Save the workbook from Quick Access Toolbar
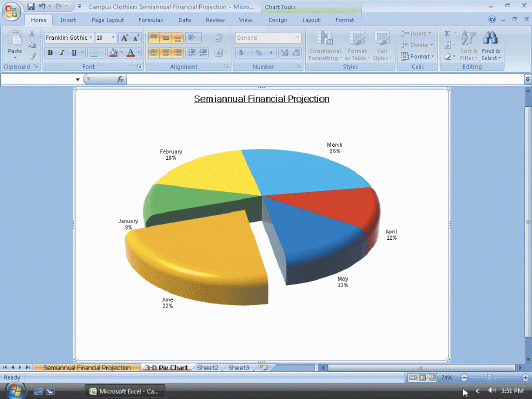This screenshot has height=399, width=532. (31, 6)
